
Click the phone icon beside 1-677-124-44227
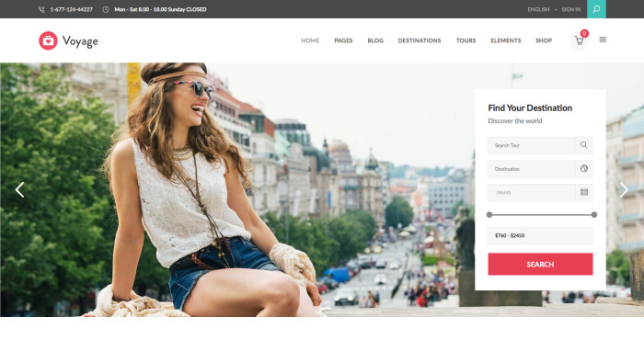click(x=41, y=9)
